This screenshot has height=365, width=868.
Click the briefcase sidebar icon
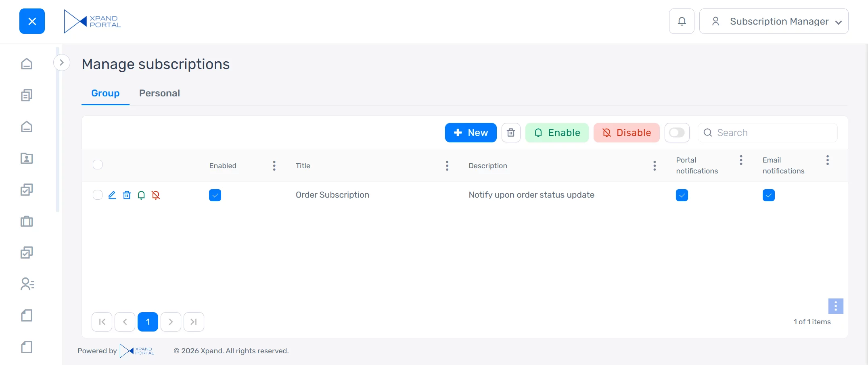27,221
